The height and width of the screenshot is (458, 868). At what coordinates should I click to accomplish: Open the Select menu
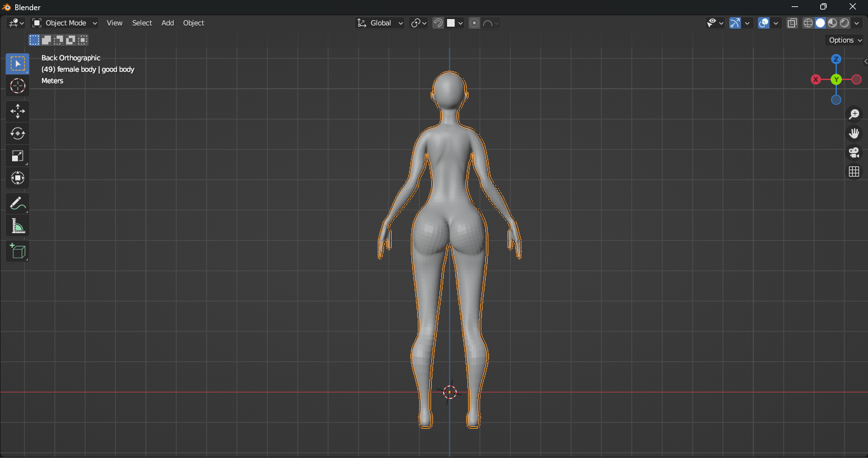click(142, 23)
